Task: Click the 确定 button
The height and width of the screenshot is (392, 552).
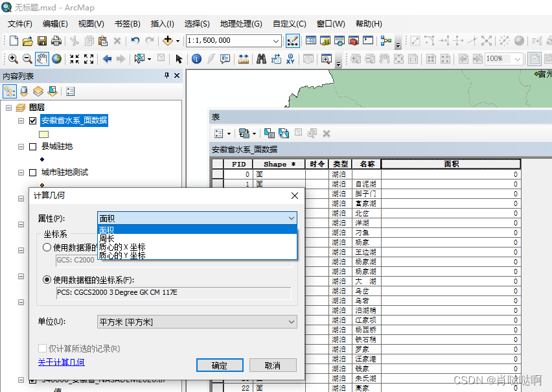Action: click(x=220, y=365)
